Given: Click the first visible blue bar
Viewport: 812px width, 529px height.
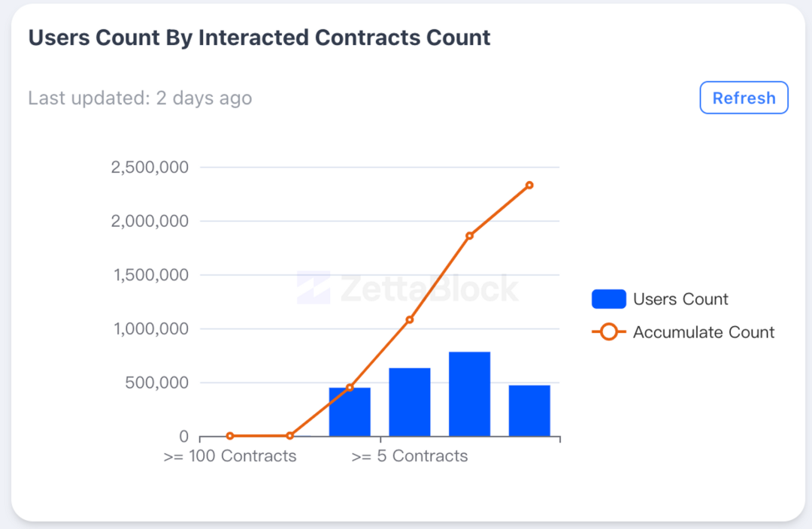Looking at the screenshot, I should click(x=350, y=412).
